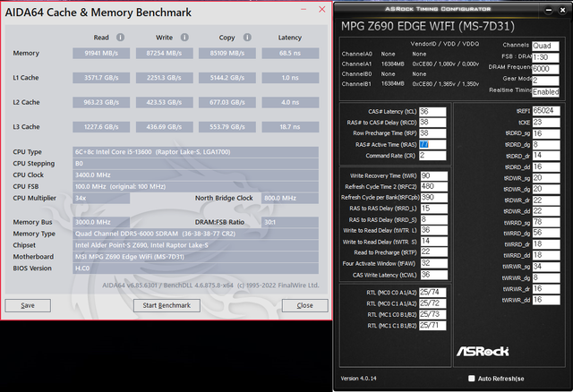Click Memory Write result 87254 MB/s

(165, 53)
